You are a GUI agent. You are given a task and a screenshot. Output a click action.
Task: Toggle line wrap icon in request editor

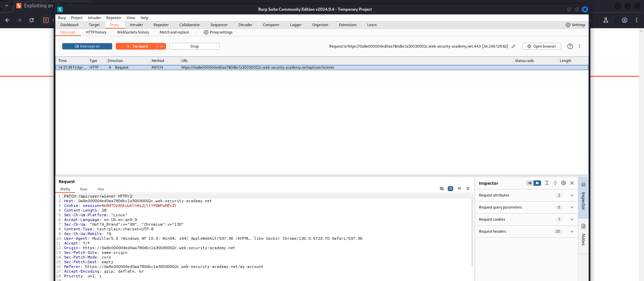(x=450, y=188)
